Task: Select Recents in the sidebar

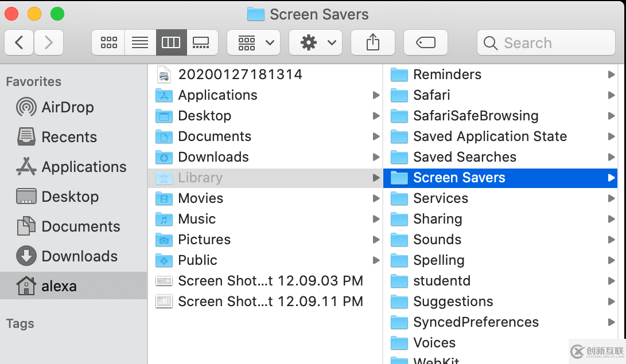Action: [x=69, y=137]
